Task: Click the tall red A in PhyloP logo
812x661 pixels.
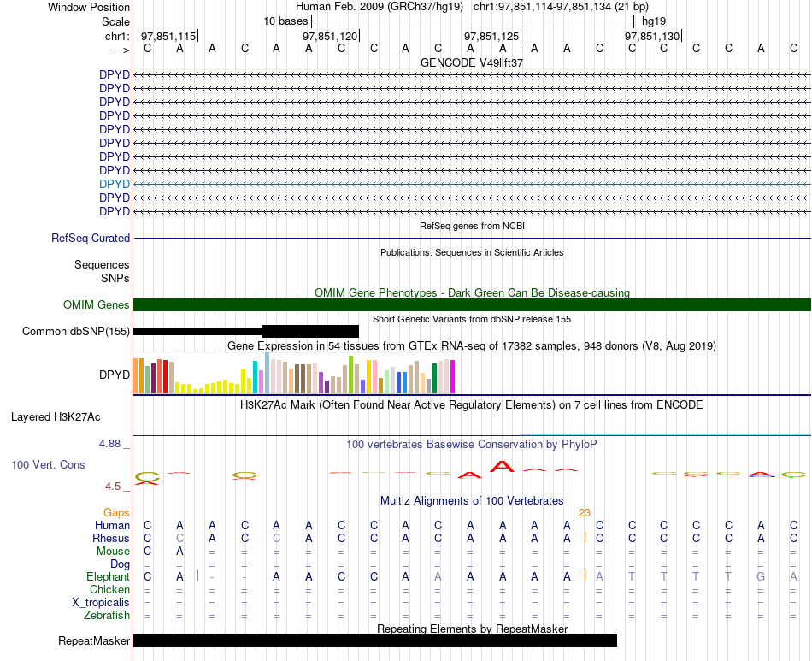Action: coord(502,466)
